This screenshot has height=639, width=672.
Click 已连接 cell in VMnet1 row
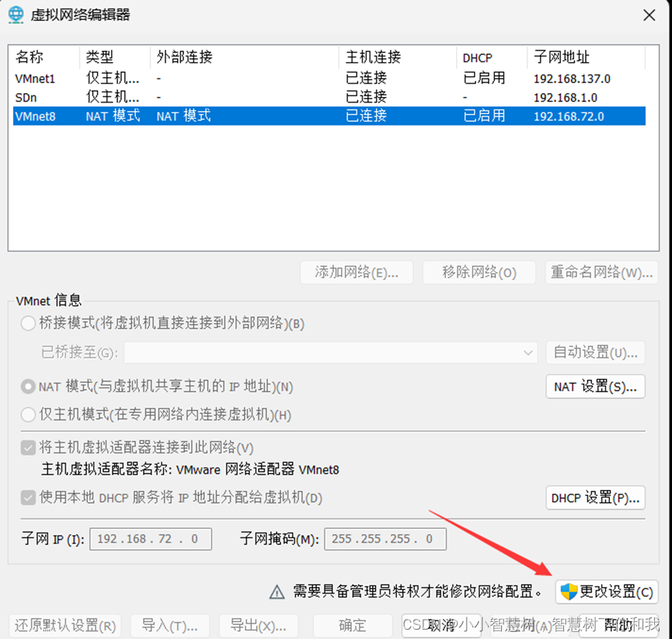[x=366, y=78]
